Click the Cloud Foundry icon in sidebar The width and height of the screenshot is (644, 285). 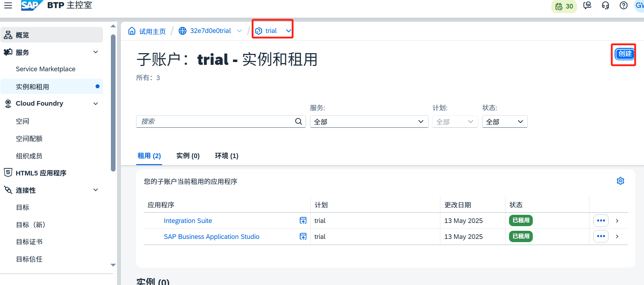point(8,104)
